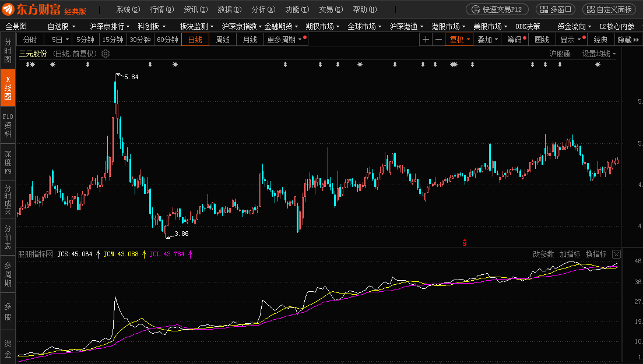The height and width of the screenshot is (364, 643).
Task: Open 快速交易F12 quick trade
Action: [x=497, y=9]
